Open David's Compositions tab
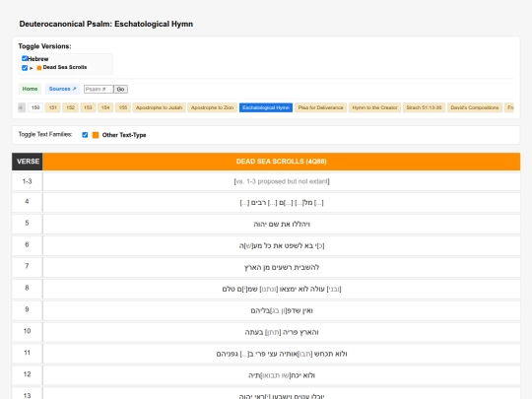532x399 pixels. point(475,107)
